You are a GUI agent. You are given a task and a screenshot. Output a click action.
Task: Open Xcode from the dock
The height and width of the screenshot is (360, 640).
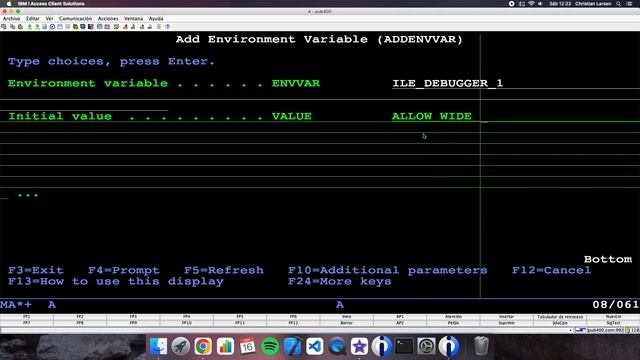[292, 347]
